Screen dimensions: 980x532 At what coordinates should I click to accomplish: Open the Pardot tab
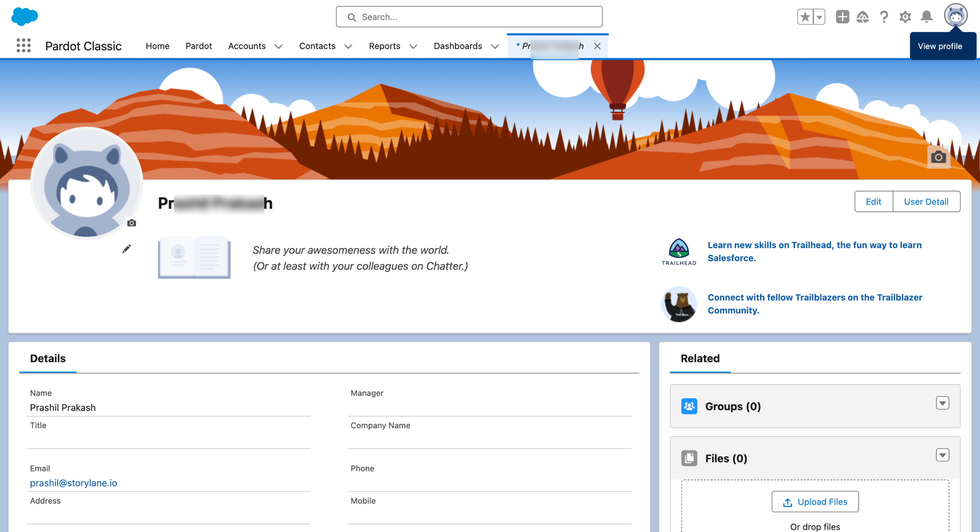[x=199, y=46]
